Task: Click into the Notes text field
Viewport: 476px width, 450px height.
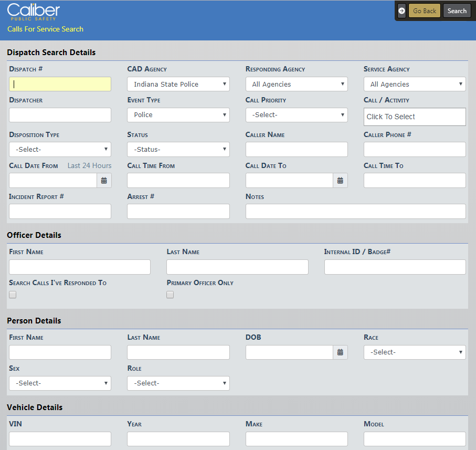Action: pos(355,212)
